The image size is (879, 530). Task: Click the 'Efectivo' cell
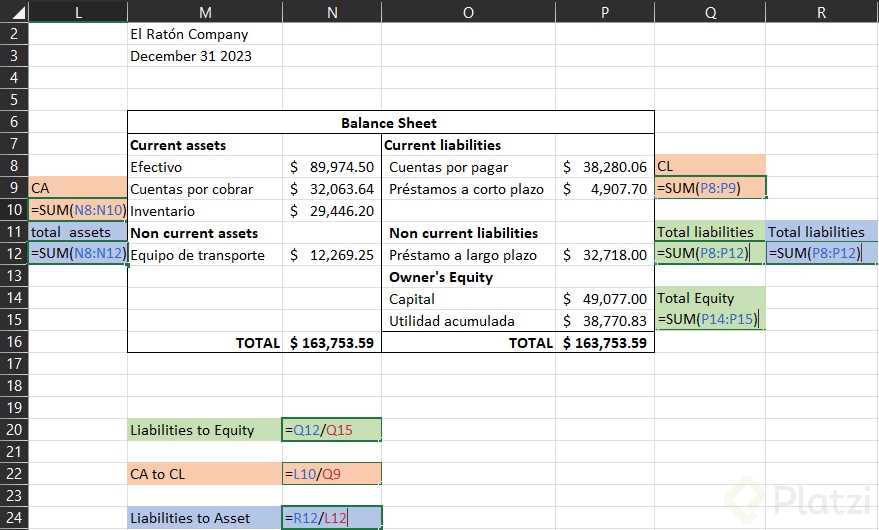pos(205,167)
